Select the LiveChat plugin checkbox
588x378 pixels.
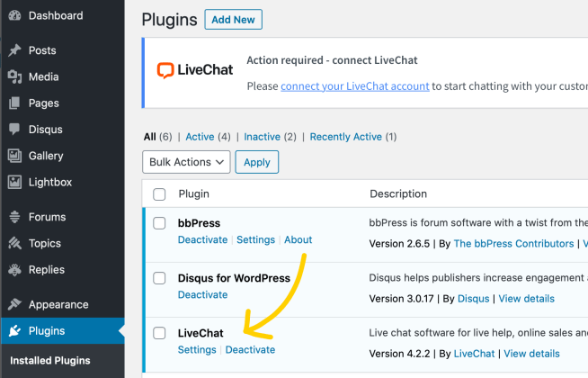point(159,333)
